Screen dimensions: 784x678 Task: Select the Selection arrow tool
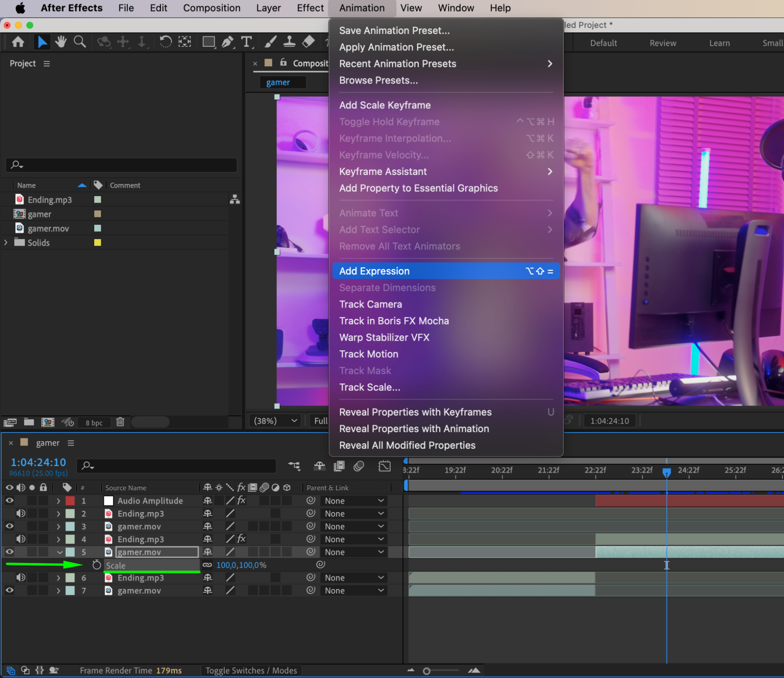point(42,42)
